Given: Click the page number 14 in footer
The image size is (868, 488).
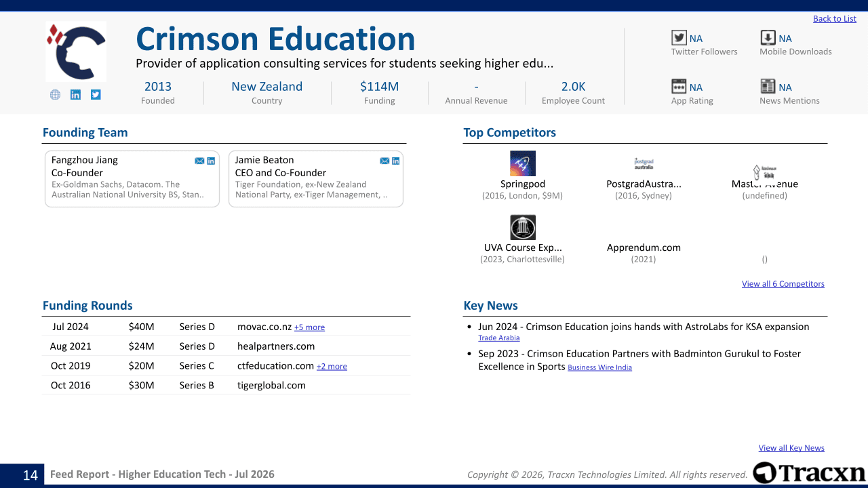Looking at the screenshot, I should (x=31, y=474).
